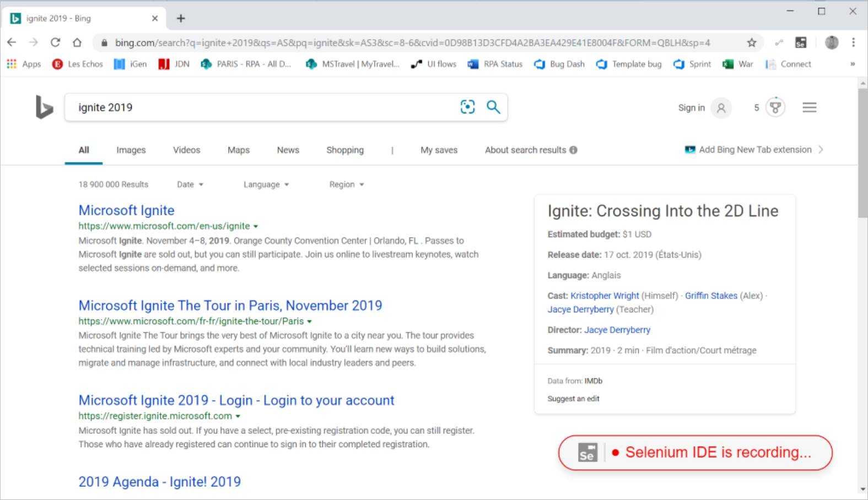The image size is (868, 500).
Task: Bookmark this page with the star icon
Action: click(x=752, y=42)
